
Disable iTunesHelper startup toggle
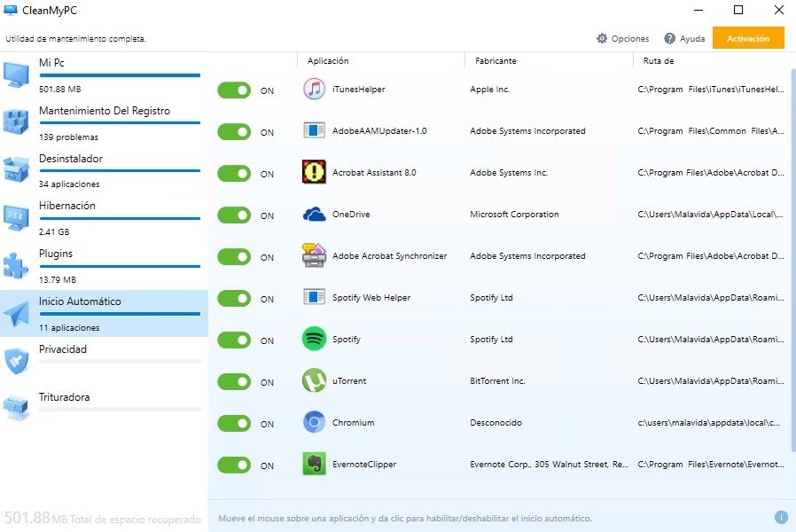point(234,90)
